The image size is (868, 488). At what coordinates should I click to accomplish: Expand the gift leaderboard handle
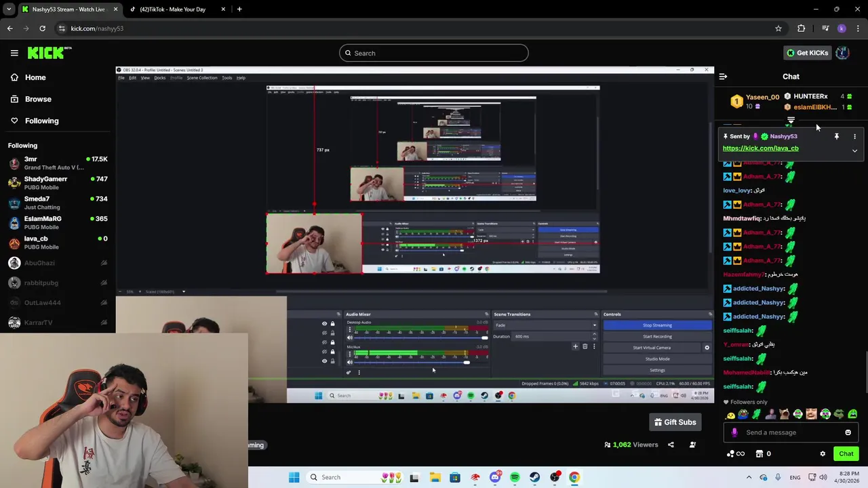pyautogui.click(x=791, y=121)
